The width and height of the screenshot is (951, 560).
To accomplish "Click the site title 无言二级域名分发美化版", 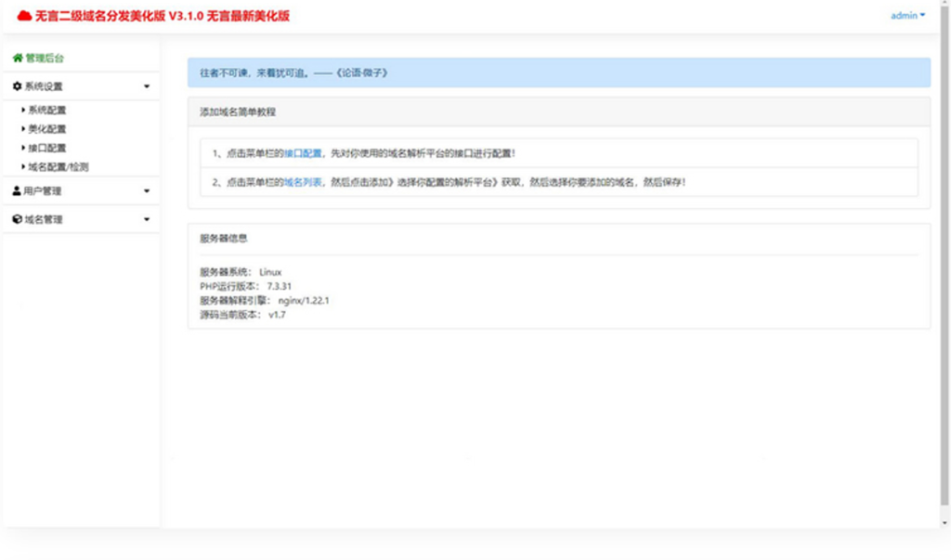I will pos(111,15).
